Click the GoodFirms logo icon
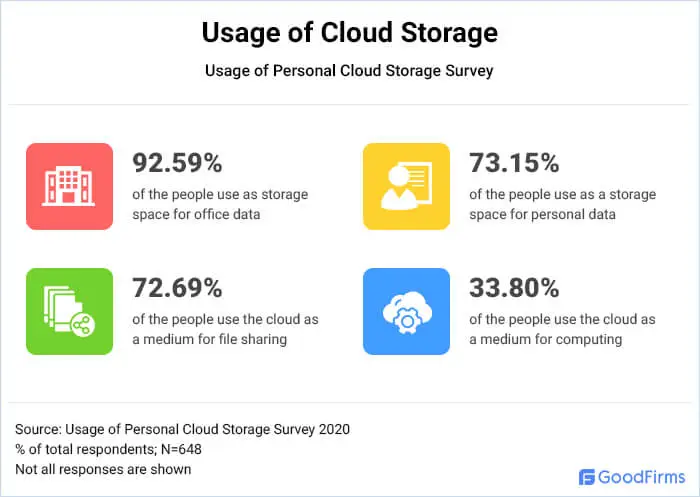This screenshot has height=497, width=700. (x=587, y=477)
